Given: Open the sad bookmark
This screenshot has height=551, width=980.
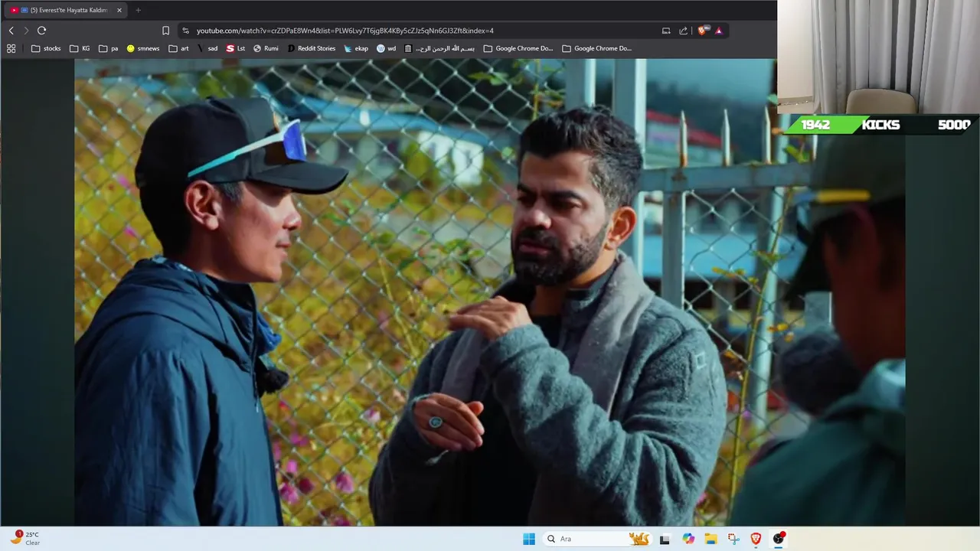Looking at the screenshot, I should coord(207,48).
